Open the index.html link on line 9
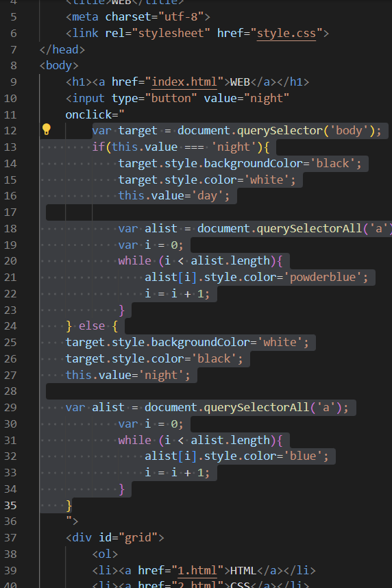This screenshot has width=392, height=588. [x=184, y=82]
